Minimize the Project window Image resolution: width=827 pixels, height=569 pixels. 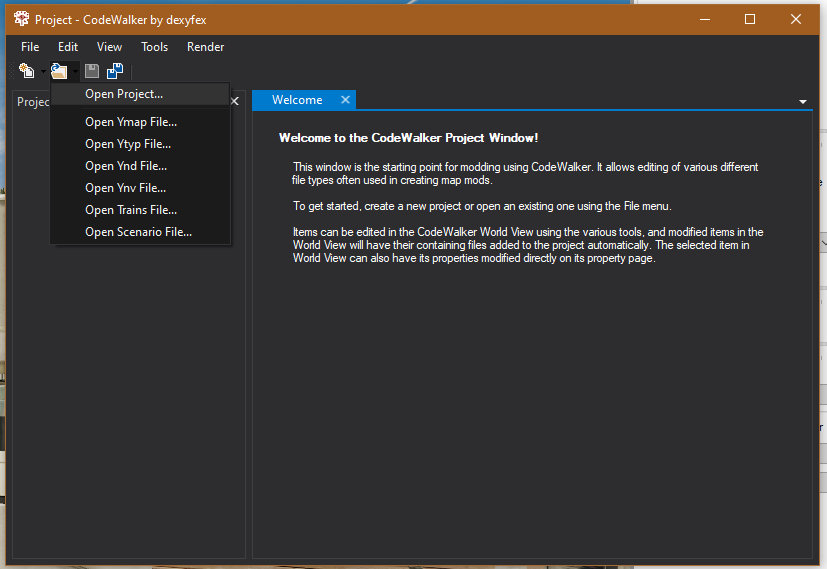[x=705, y=20]
